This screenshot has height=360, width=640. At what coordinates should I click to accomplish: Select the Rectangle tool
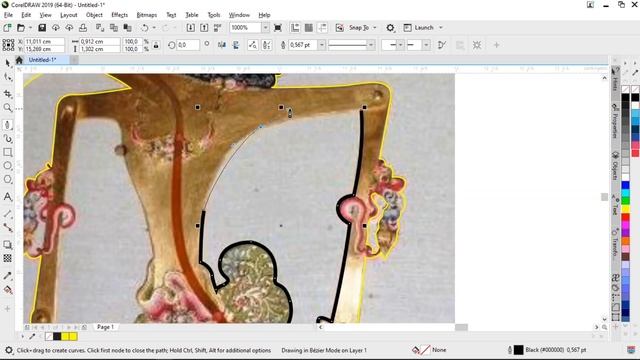[7, 152]
